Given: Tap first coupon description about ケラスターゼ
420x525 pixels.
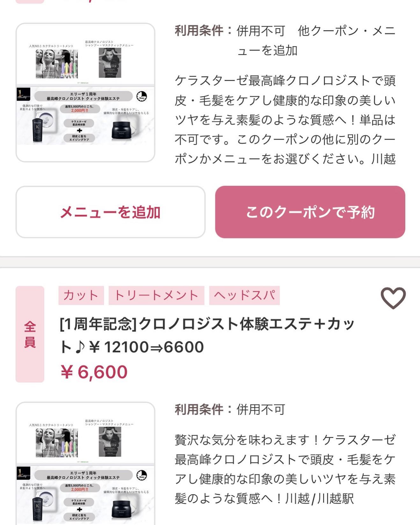Looking at the screenshot, I should click(285, 120).
